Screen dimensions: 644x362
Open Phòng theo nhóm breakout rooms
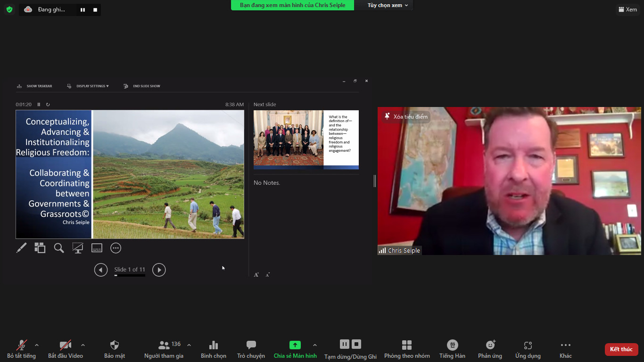click(406, 349)
